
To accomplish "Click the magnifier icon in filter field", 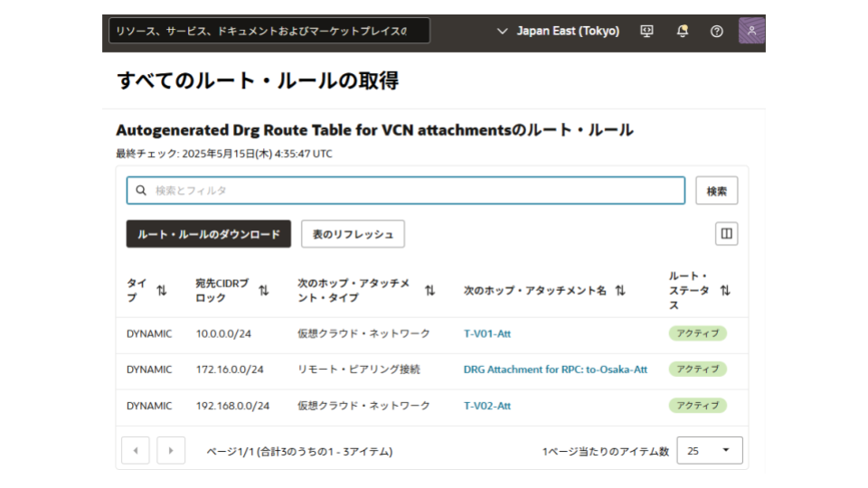I will (141, 191).
